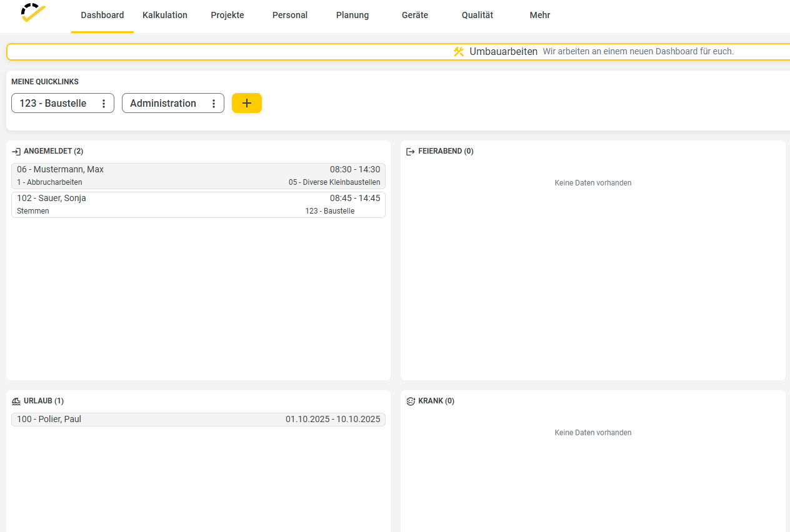Click 'Keine Daten vorhanden' in Feierabend panel
Screen dimensions: 790x532
(x=593, y=183)
